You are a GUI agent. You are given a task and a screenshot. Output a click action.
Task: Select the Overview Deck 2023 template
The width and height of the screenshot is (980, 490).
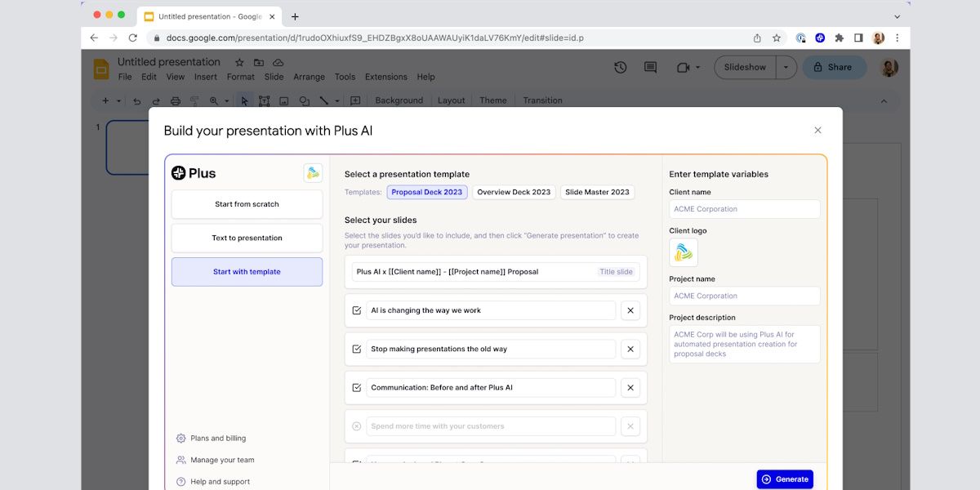(x=514, y=192)
